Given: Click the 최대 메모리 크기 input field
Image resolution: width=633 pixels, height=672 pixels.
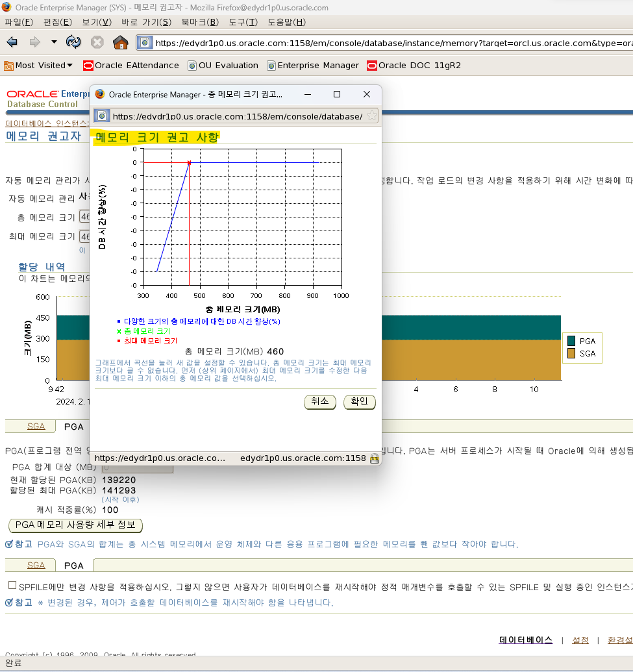Looking at the screenshot, I should coord(84,236).
